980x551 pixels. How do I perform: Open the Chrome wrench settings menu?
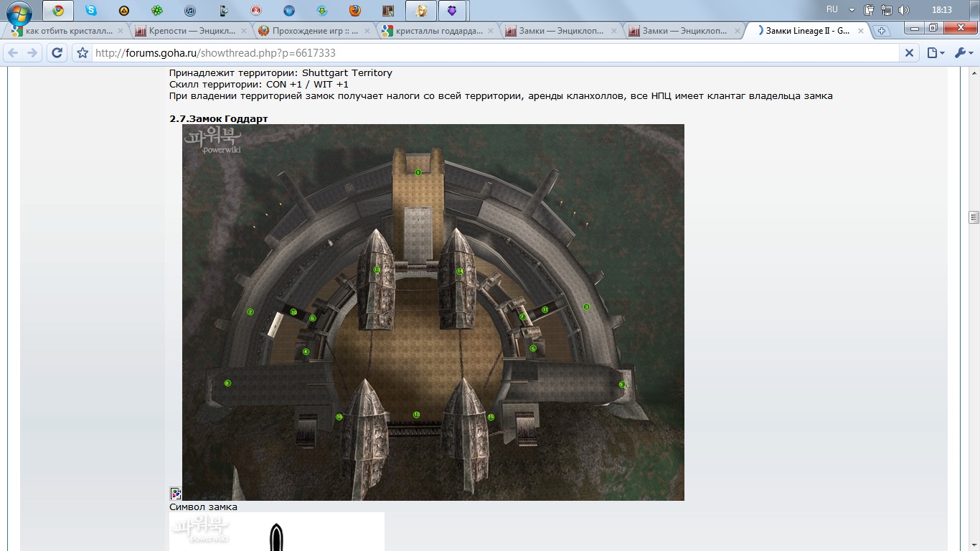click(x=963, y=53)
